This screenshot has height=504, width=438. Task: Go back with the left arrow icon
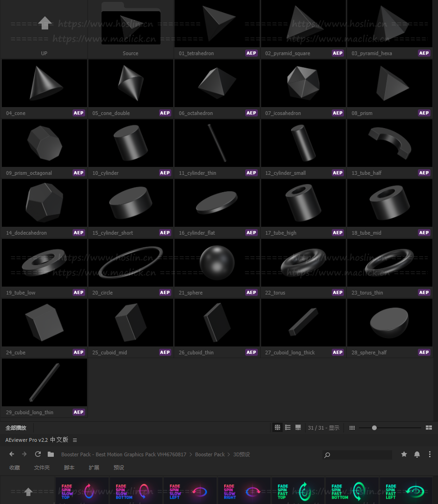point(12,454)
